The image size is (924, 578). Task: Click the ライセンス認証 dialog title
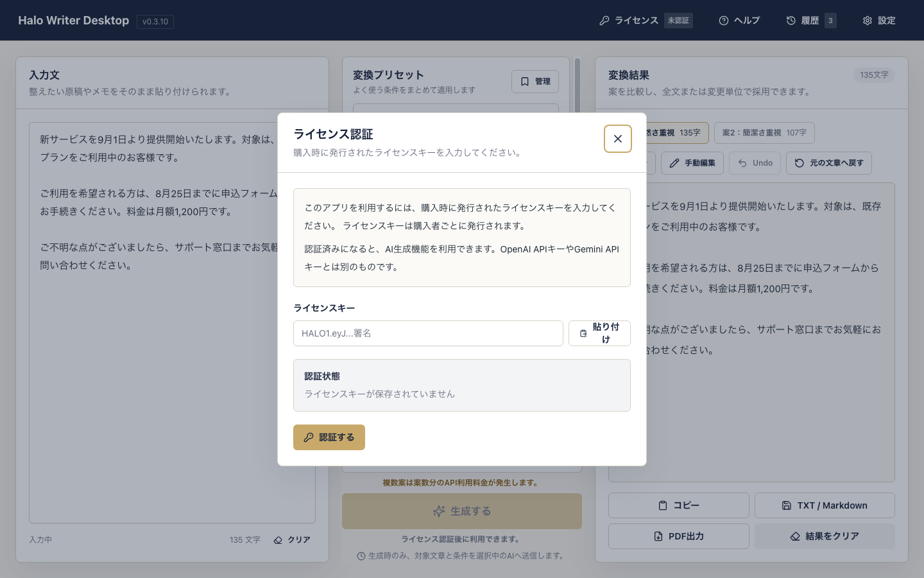[333, 134]
